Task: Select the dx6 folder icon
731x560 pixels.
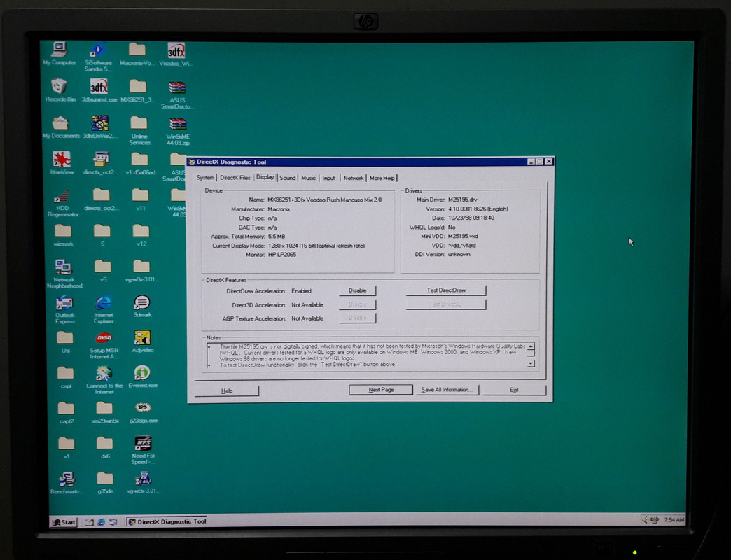Action: (x=104, y=448)
